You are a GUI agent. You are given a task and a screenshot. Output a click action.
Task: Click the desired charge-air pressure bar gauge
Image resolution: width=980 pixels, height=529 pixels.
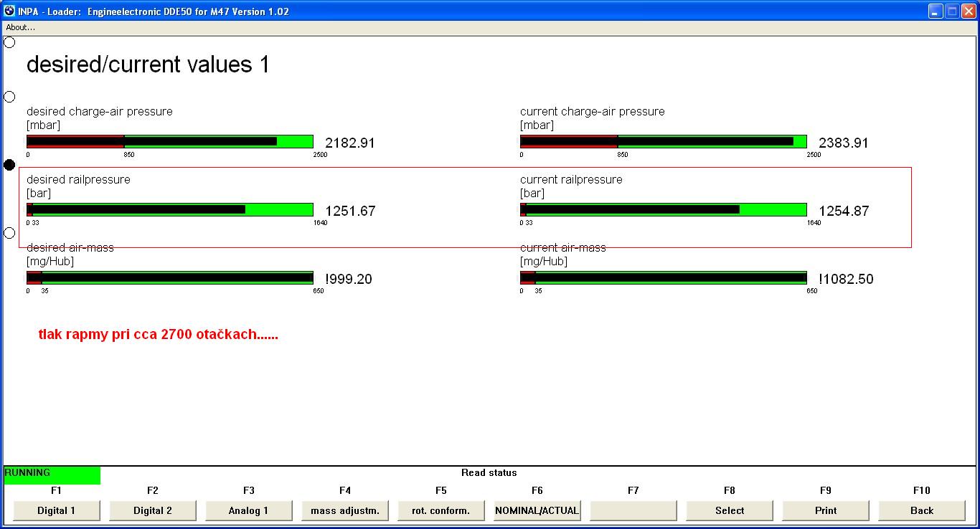click(x=170, y=142)
